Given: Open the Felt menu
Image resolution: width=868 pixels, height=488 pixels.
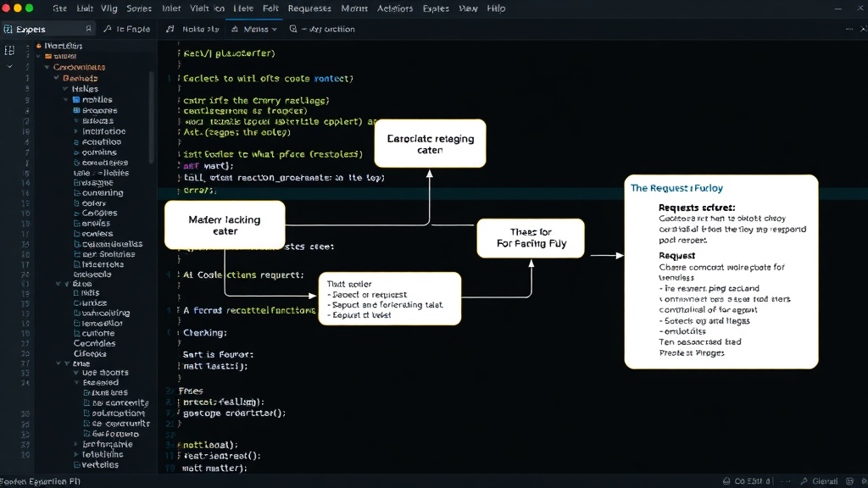Looking at the screenshot, I should (x=270, y=8).
